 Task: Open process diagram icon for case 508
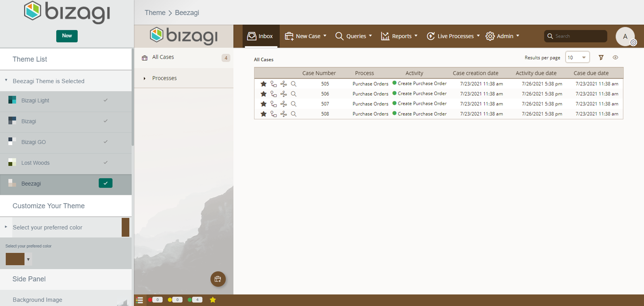[283, 114]
